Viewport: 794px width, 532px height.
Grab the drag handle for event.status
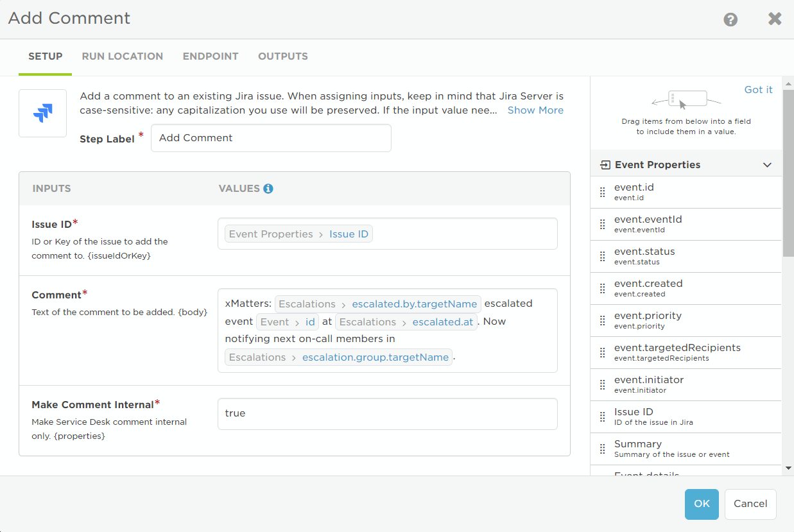coord(602,256)
